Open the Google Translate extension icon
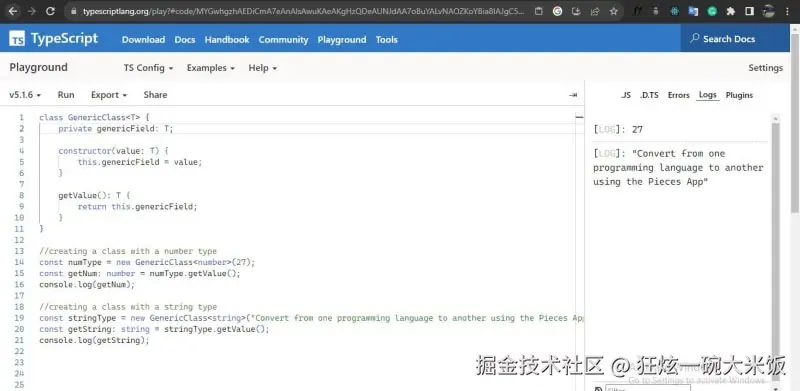The image size is (800, 391). (x=693, y=11)
